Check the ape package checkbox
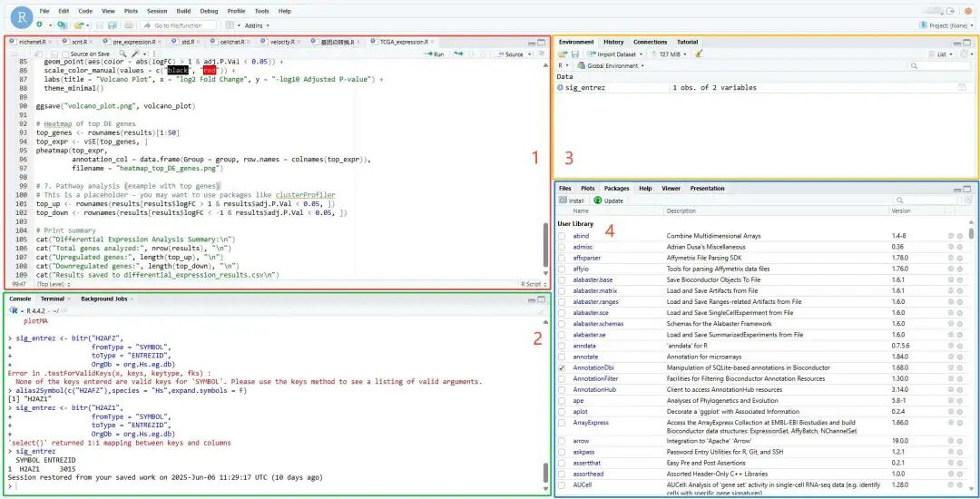 pos(562,400)
